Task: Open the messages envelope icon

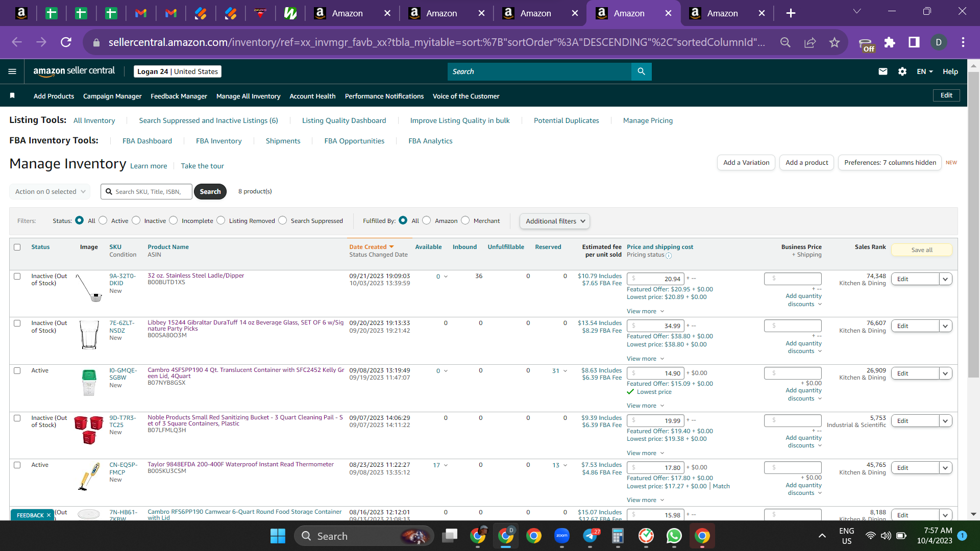Action: pyautogui.click(x=883, y=71)
